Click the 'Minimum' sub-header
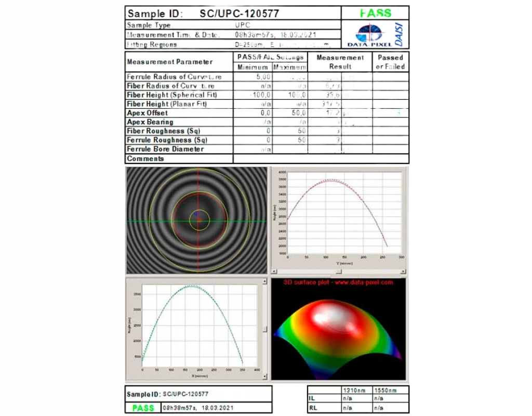The image size is (532, 416). 252,67
